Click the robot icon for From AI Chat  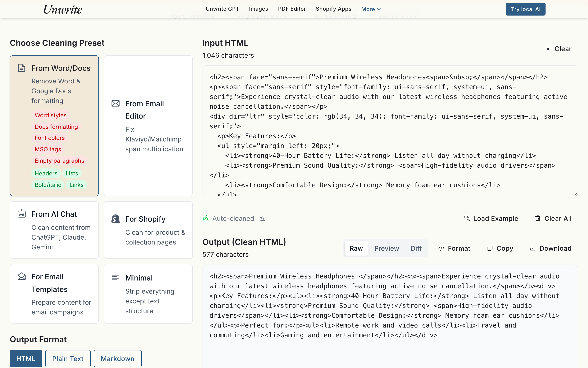coord(22,213)
